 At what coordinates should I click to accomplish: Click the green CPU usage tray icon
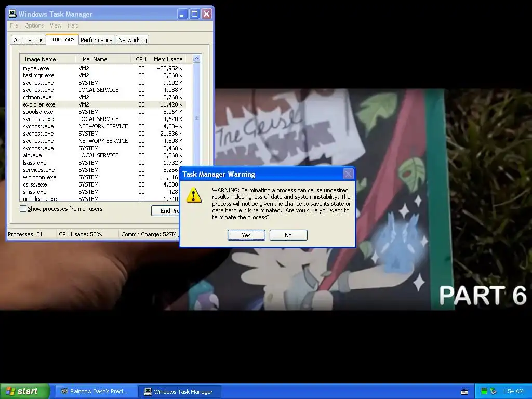(x=484, y=391)
